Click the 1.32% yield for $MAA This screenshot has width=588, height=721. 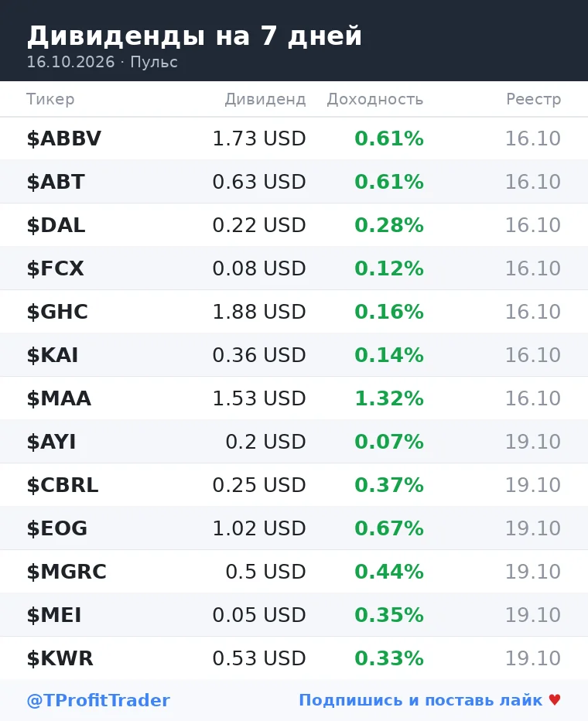(389, 398)
